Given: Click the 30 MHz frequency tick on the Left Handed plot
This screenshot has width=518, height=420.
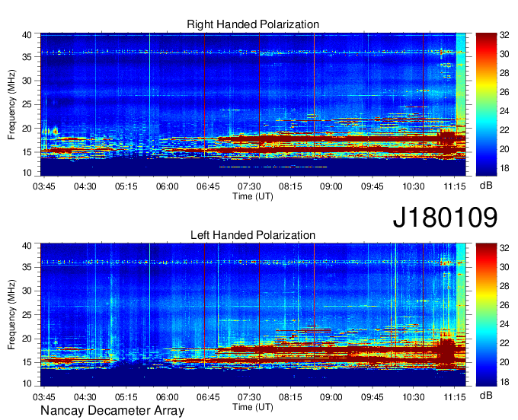Looking at the screenshot, I should tap(27, 291).
